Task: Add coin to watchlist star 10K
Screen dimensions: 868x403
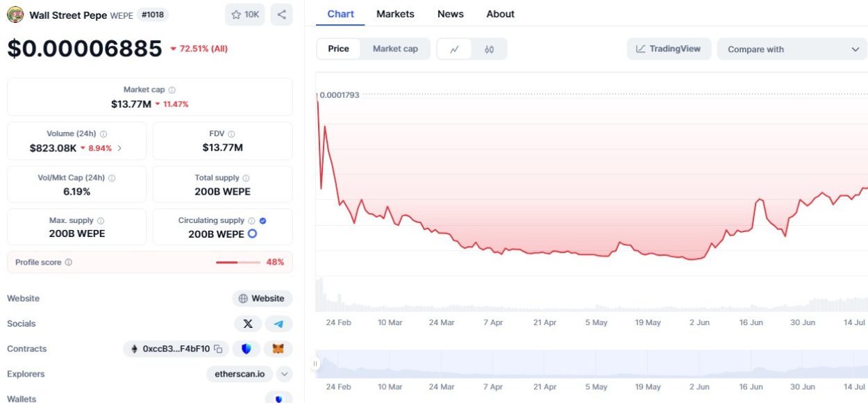Action: tap(244, 15)
